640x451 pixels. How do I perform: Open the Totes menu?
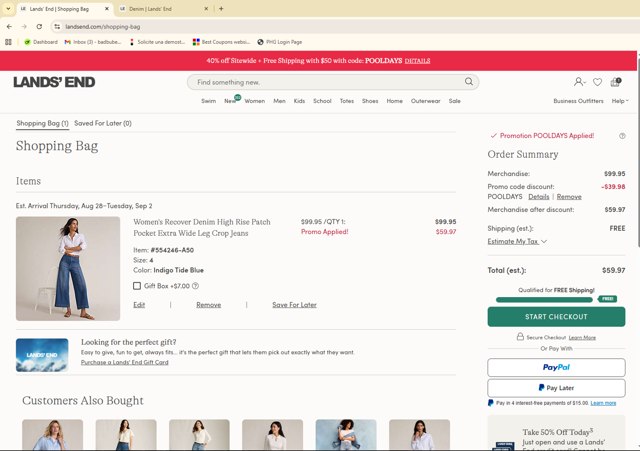coord(347,101)
